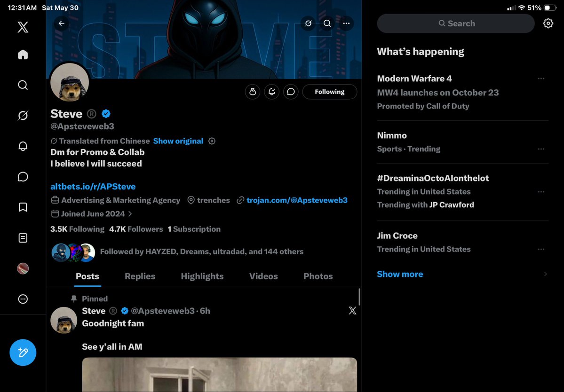Image resolution: width=564 pixels, height=392 pixels.
Task: Open Jim Croce trend
Action: point(462,242)
